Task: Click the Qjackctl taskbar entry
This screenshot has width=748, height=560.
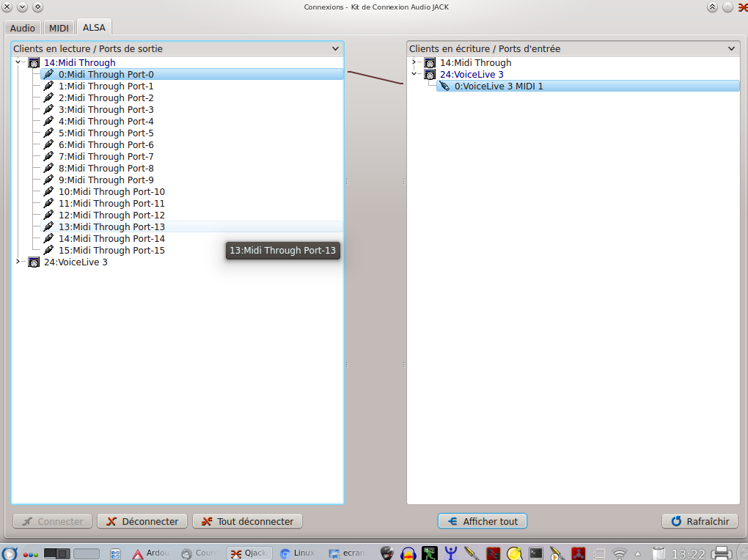Action: point(249,553)
